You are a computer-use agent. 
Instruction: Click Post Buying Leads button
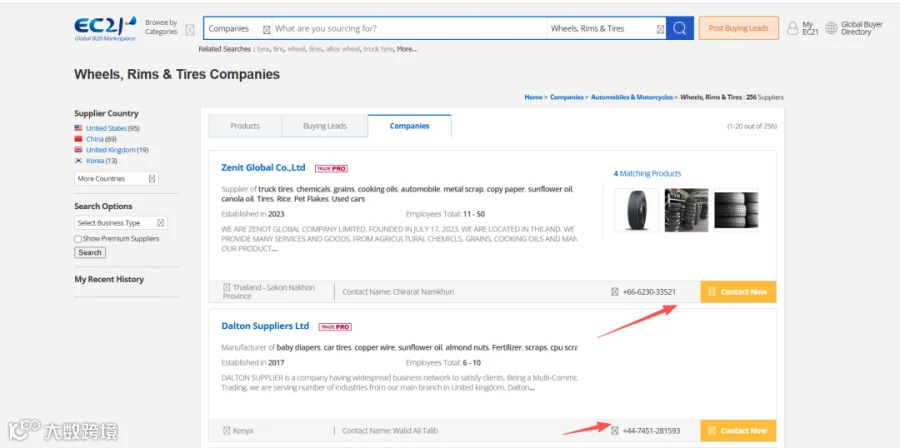(x=739, y=28)
